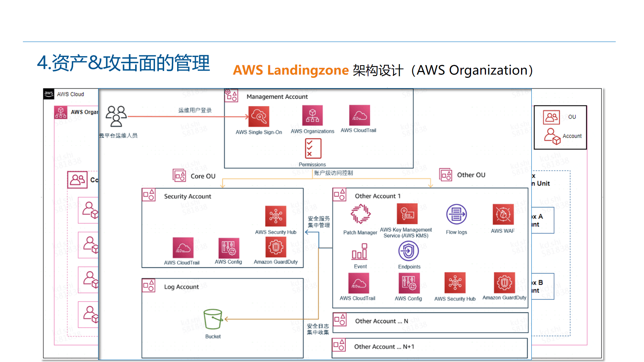Click the AWS WAF icon

(503, 214)
